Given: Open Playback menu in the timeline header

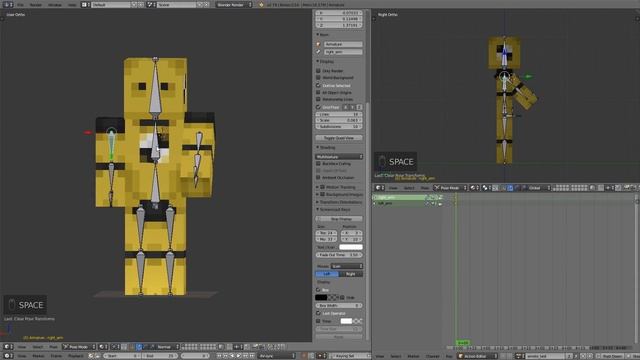Looking at the screenshot, I should pos(76,356).
